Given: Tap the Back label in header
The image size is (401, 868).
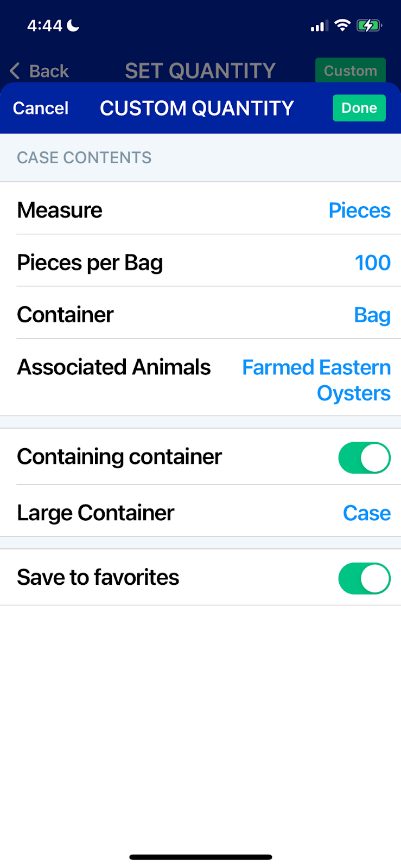Looking at the screenshot, I should click(49, 71).
